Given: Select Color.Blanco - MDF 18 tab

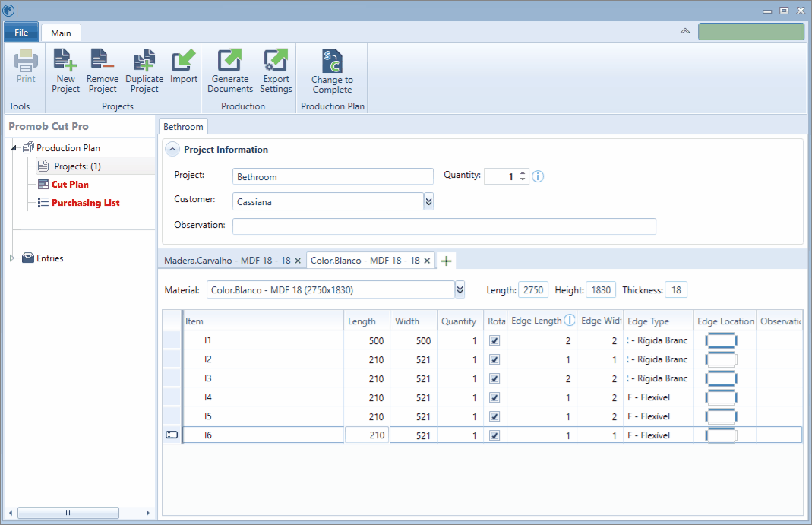Looking at the screenshot, I should (x=365, y=261).
